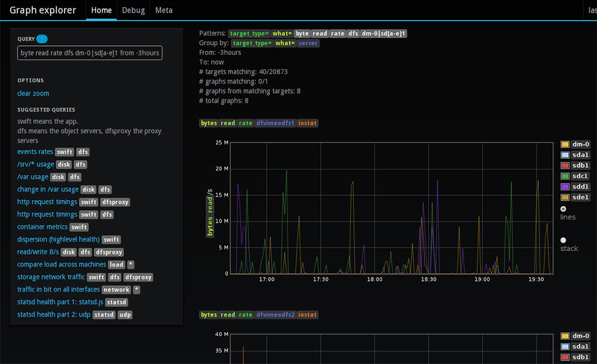The image size is (597, 364).
Task: Select stack radio for dfvimeodfs1 graph
Action: point(563,240)
